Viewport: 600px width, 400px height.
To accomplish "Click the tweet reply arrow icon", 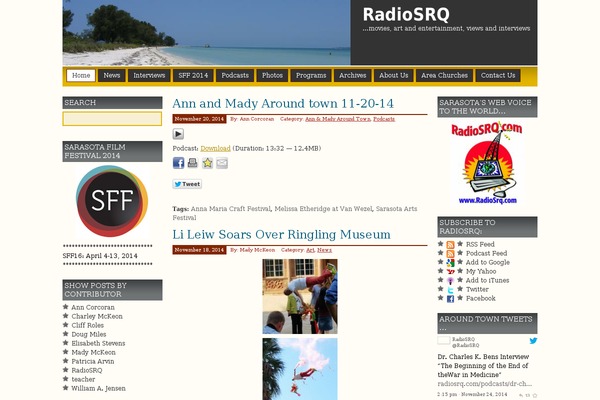I will coord(521,395).
